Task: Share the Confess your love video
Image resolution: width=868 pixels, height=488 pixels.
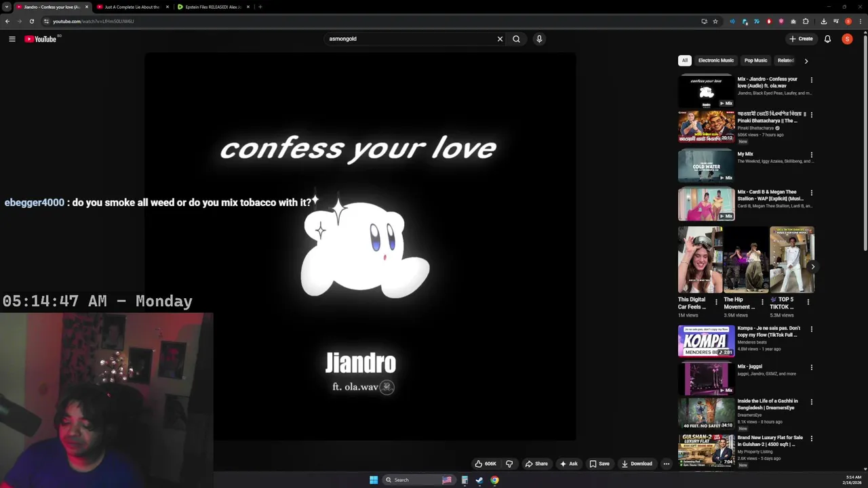Action: [x=536, y=464]
